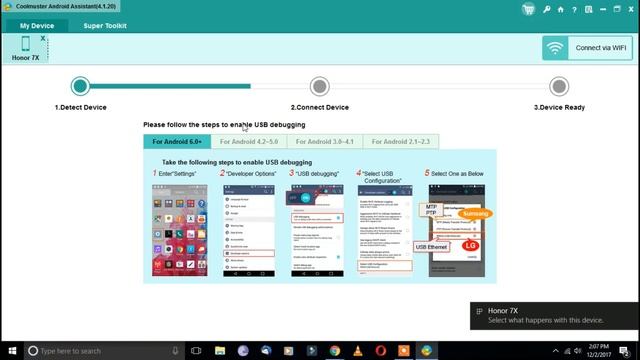Open Google Chrome from the taskbar
Viewport: 640px width, 360px height.
click(x=335, y=351)
